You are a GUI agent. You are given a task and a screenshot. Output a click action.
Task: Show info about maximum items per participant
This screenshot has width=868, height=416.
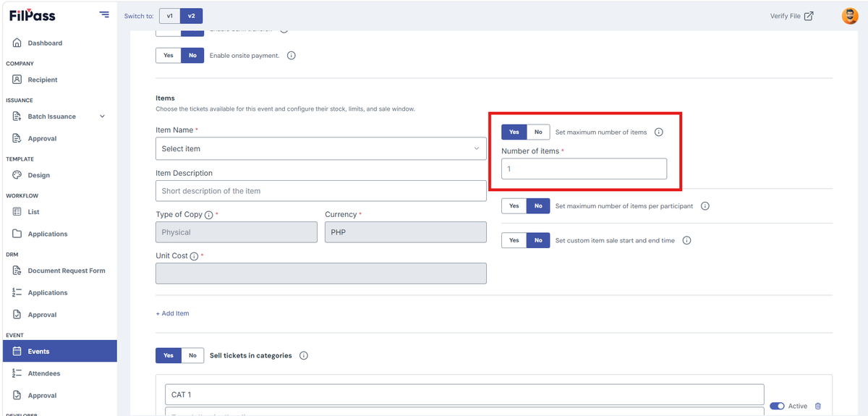coord(705,206)
